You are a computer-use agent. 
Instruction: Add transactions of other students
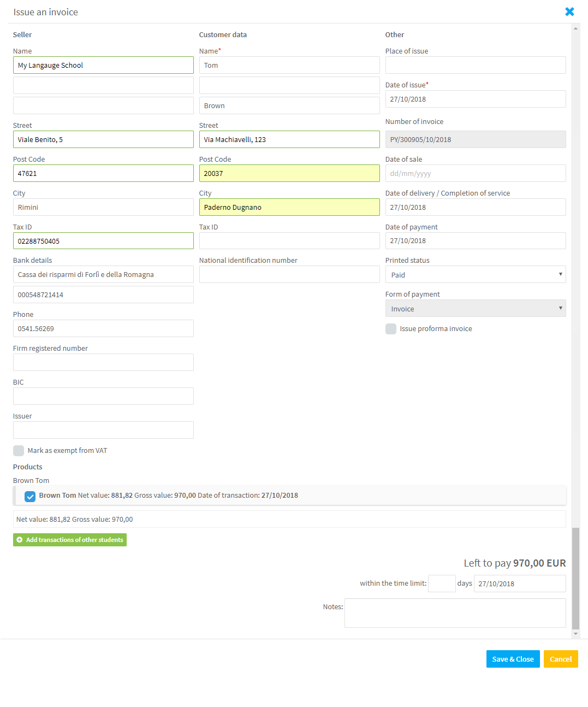(70, 540)
